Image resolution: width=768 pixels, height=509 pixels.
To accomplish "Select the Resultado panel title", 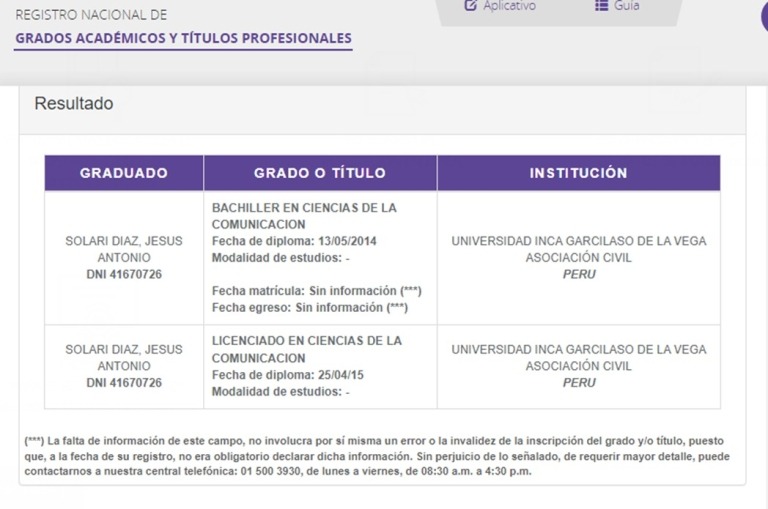I will click(73, 103).
